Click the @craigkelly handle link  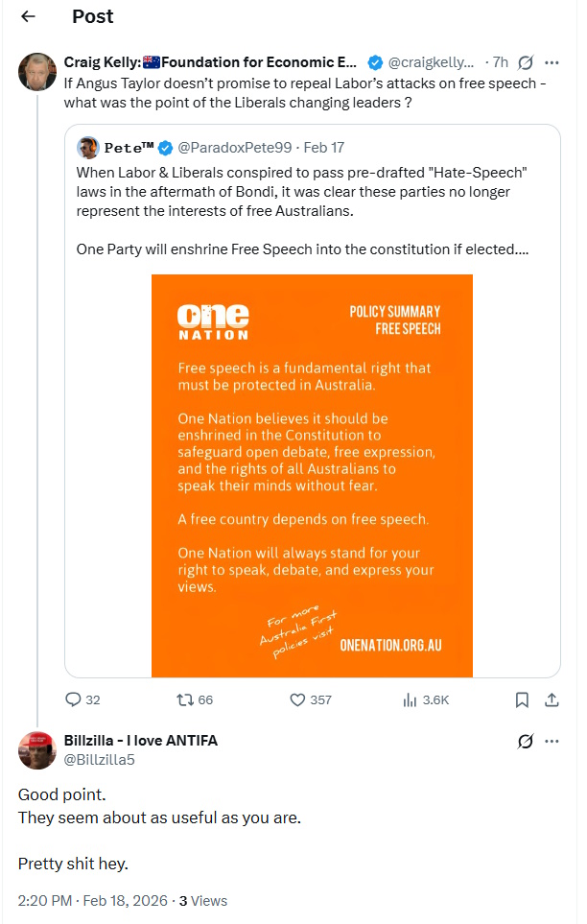pos(431,62)
